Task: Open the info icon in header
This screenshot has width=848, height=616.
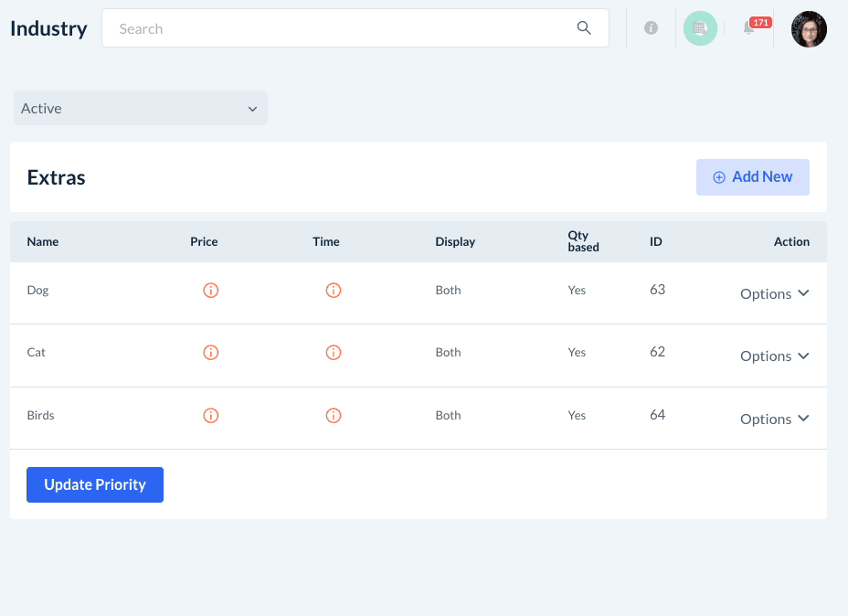Action: tap(651, 28)
